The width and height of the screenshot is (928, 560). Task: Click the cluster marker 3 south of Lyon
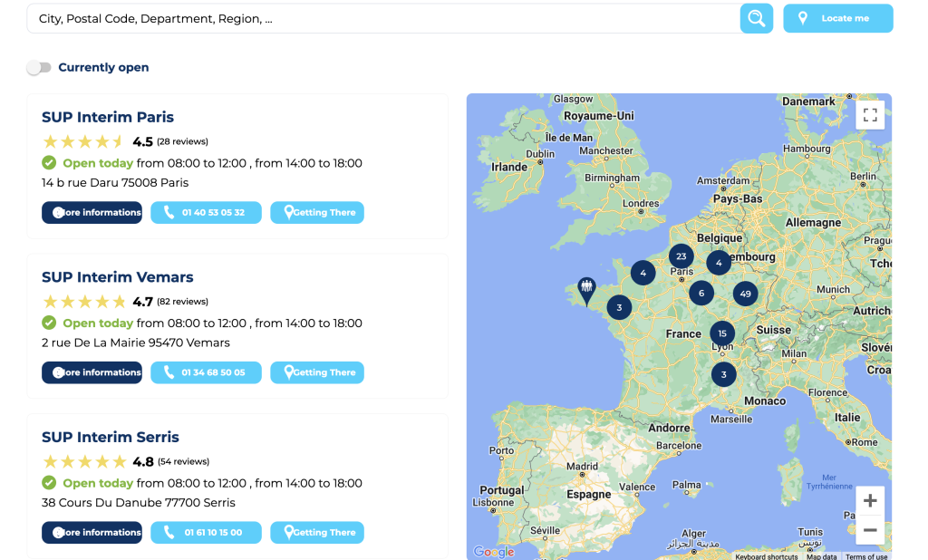tap(724, 374)
